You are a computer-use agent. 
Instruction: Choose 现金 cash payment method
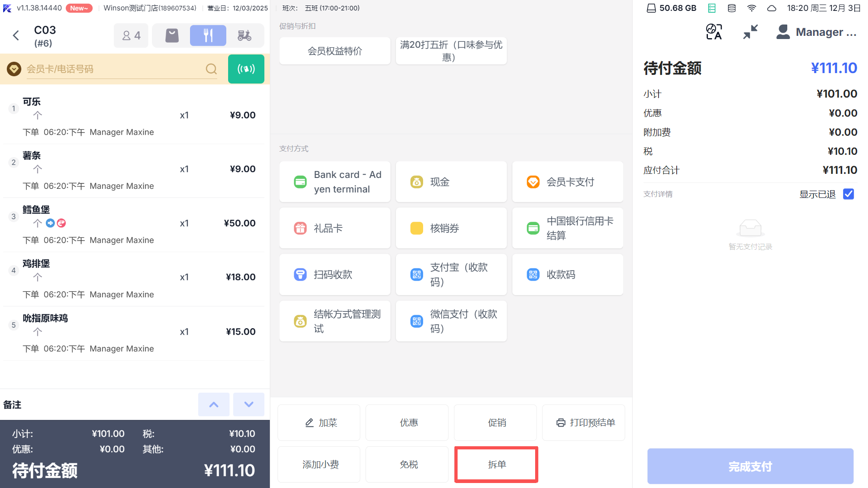coord(451,182)
